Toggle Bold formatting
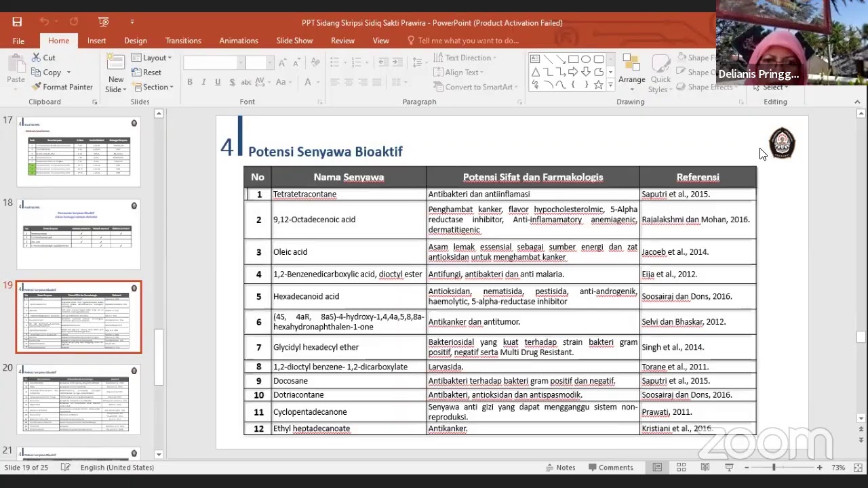This screenshot has width=868, height=488. 190,82
